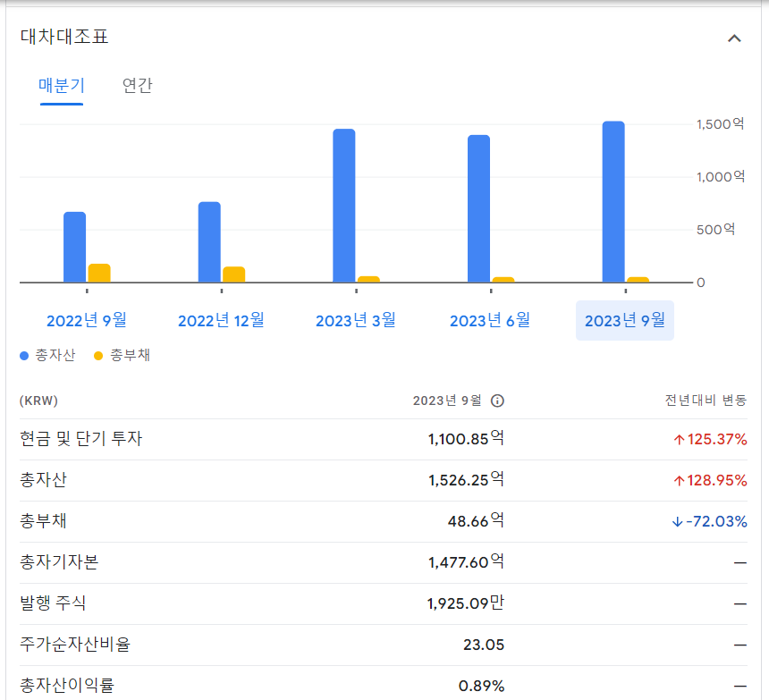Click the 총자산 legend label
The height and width of the screenshot is (700, 769).
55,356
